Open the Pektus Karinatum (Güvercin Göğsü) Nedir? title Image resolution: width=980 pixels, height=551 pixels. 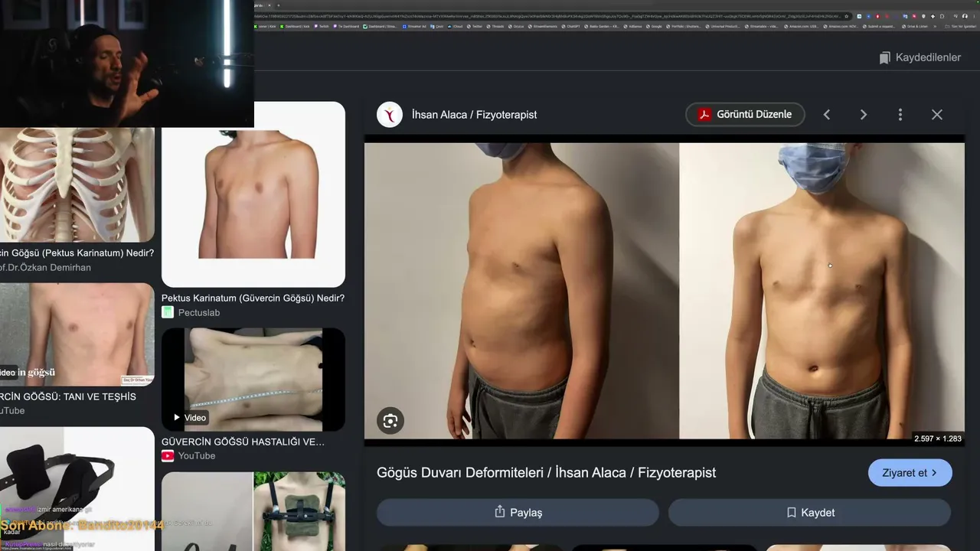click(x=253, y=298)
